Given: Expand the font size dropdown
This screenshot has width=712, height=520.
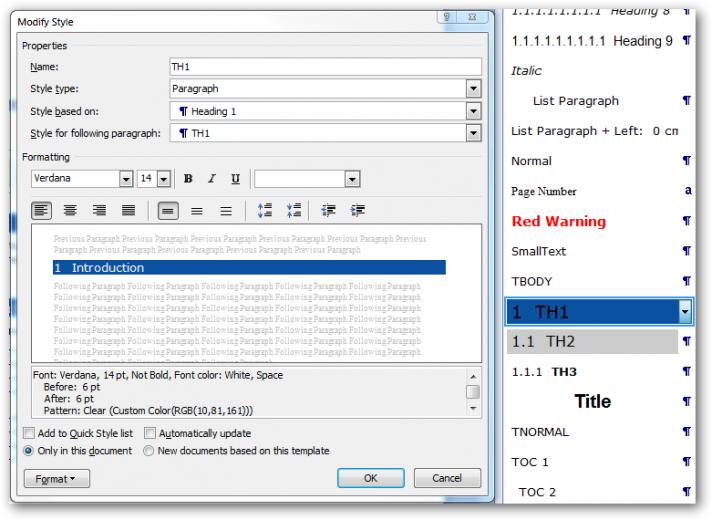Looking at the screenshot, I should [x=164, y=179].
